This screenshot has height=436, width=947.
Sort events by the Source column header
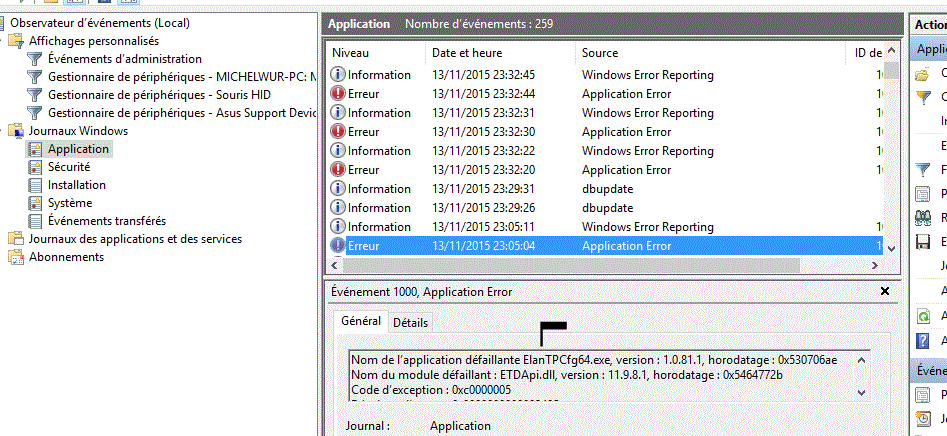[x=711, y=53]
